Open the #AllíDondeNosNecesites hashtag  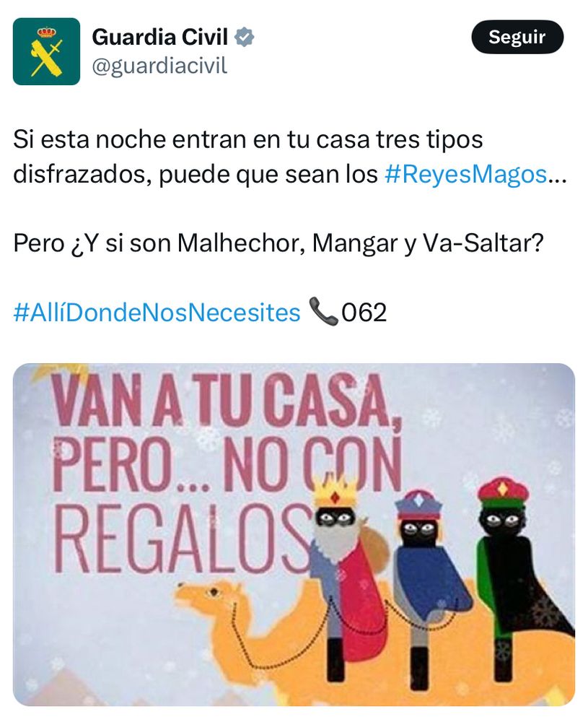[x=157, y=313]
